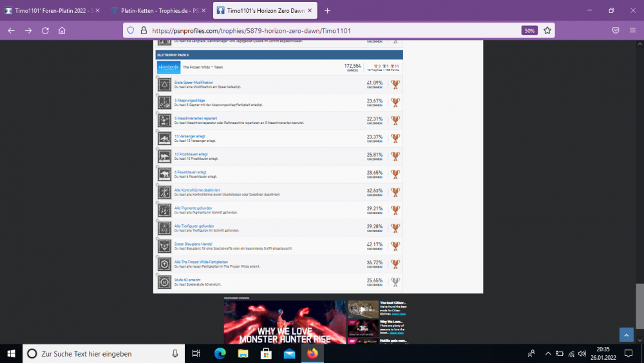Open the Firefox application menu
The width and height of the screenshot is (644, 363).
tap(632, 30)
